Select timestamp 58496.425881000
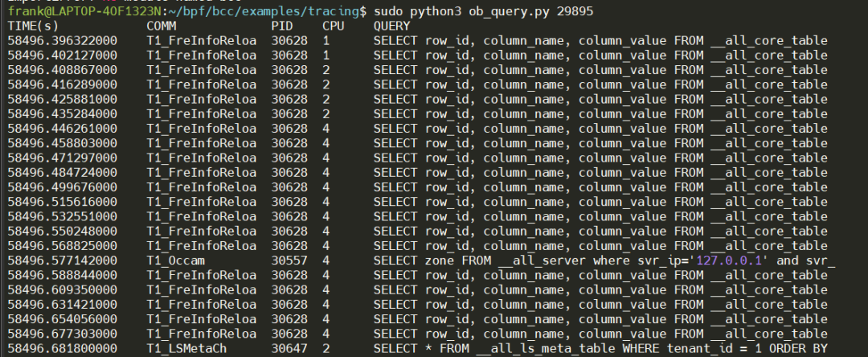 pos(63,99)
